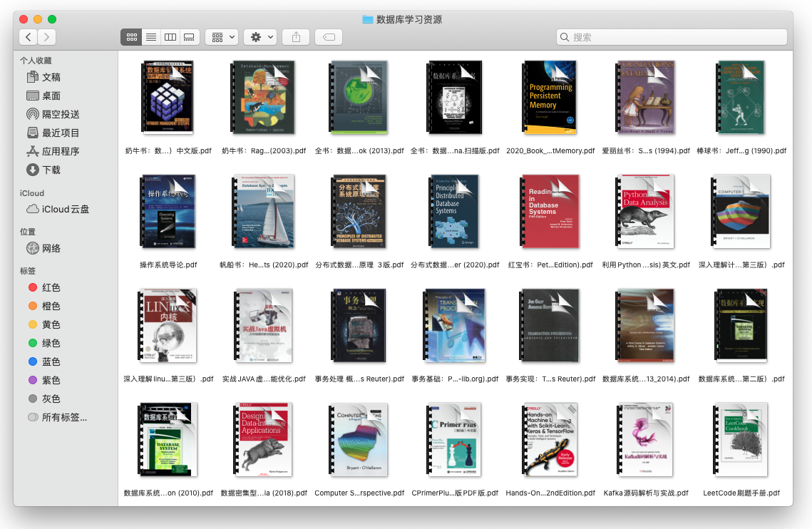Click the Share toolbar button
This screenshot has height=529, width=812.
[297, 37]
